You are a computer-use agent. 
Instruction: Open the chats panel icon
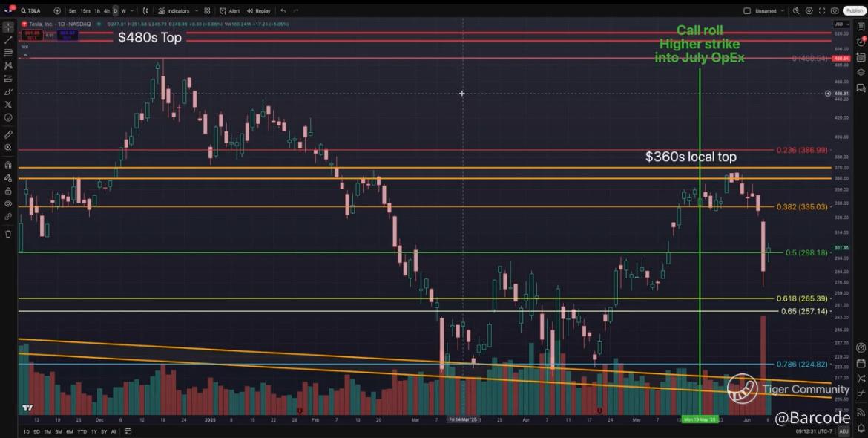pos(861,88)
